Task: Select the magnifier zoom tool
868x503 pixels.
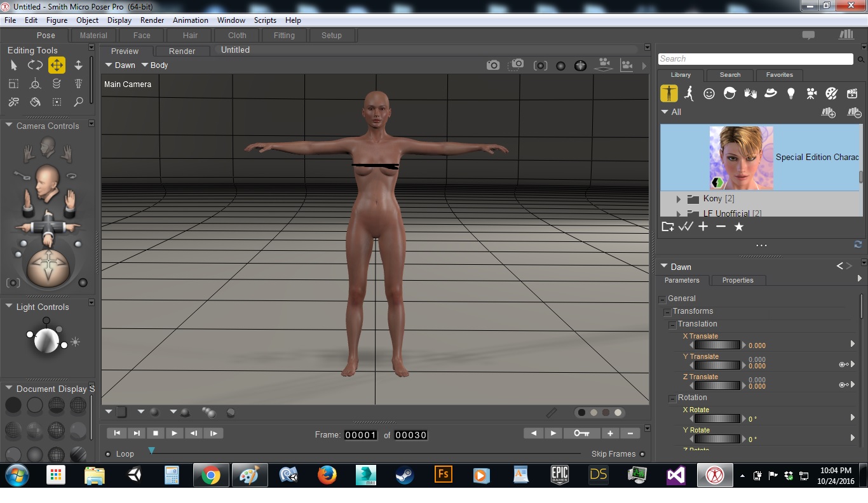Action: (x=78, y=102)
